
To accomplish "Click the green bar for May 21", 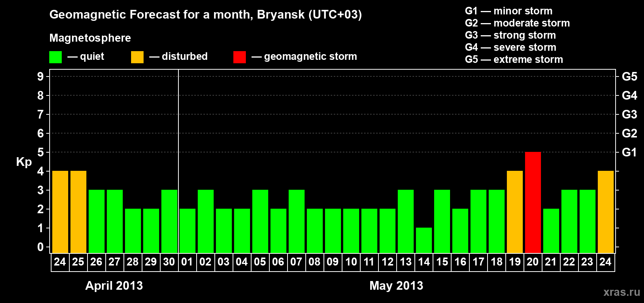I will click(x=551, y=231).
